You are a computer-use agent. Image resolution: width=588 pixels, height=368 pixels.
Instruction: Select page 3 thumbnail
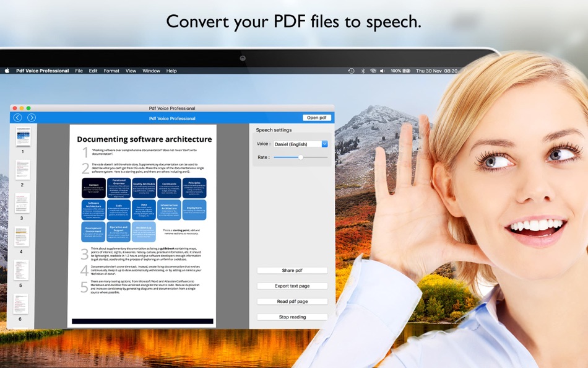coord(22,203)
